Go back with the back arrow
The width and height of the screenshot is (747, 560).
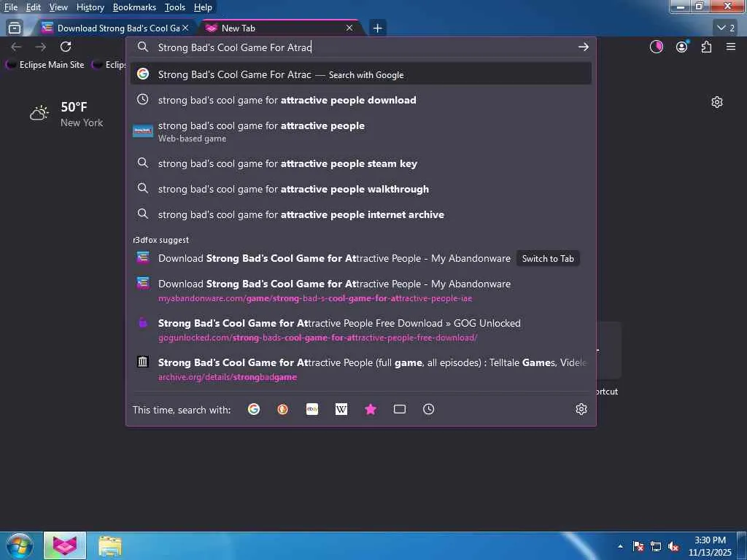coord(16,47)
